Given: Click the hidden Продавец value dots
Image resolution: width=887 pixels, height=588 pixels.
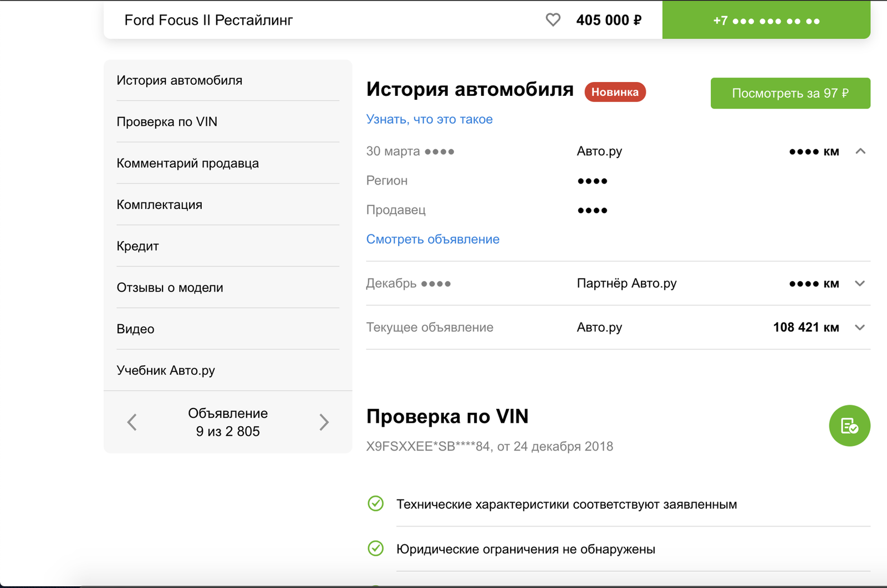Looking at the screenshot, I should click(592, 210).
